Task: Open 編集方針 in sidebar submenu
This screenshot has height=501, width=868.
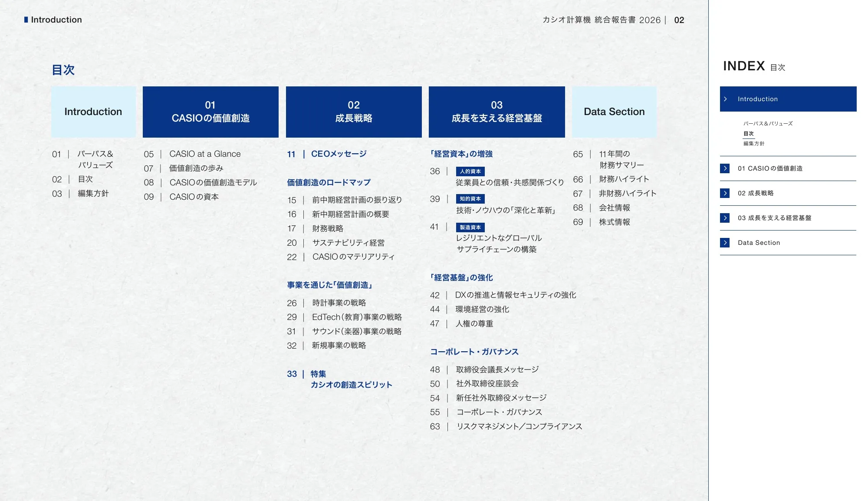Action: 754,144
